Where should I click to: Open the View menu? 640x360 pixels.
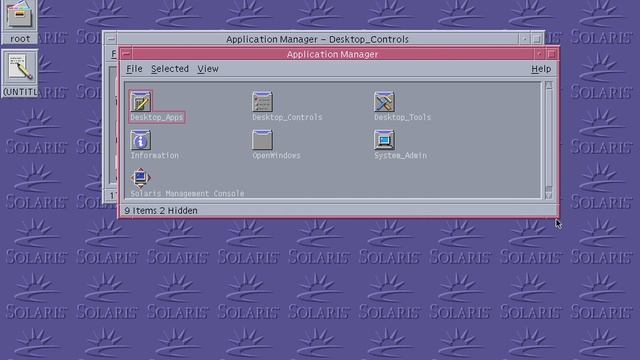(208, 69)
